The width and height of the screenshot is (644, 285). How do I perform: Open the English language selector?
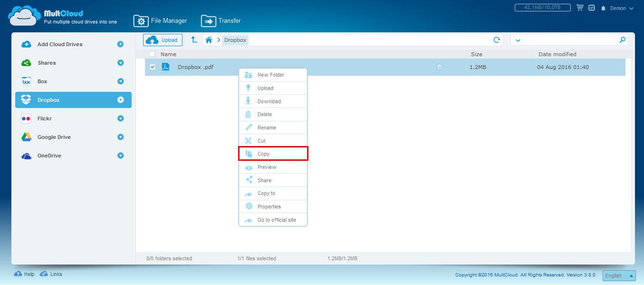coord(619,275)
